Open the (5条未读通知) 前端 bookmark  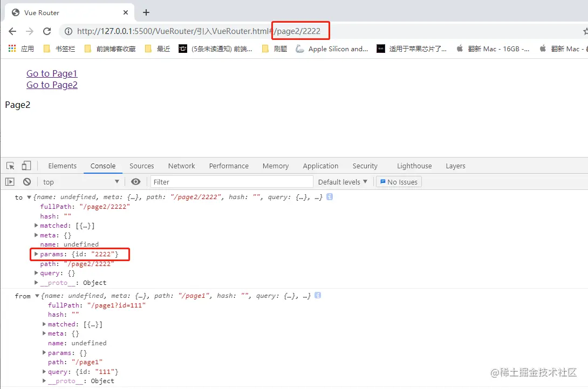tap(215, 49)
